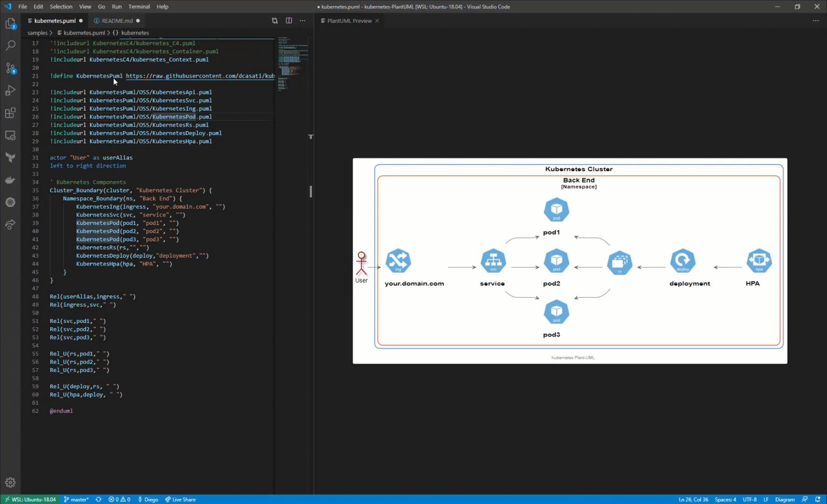Open the Explorer view in the activity bar

coord(10,23)
